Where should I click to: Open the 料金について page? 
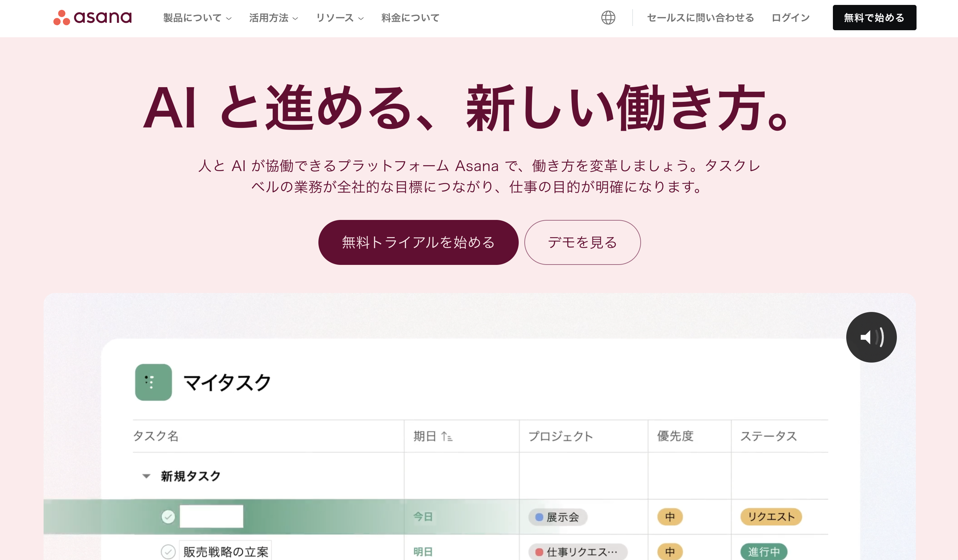point(409,18)
